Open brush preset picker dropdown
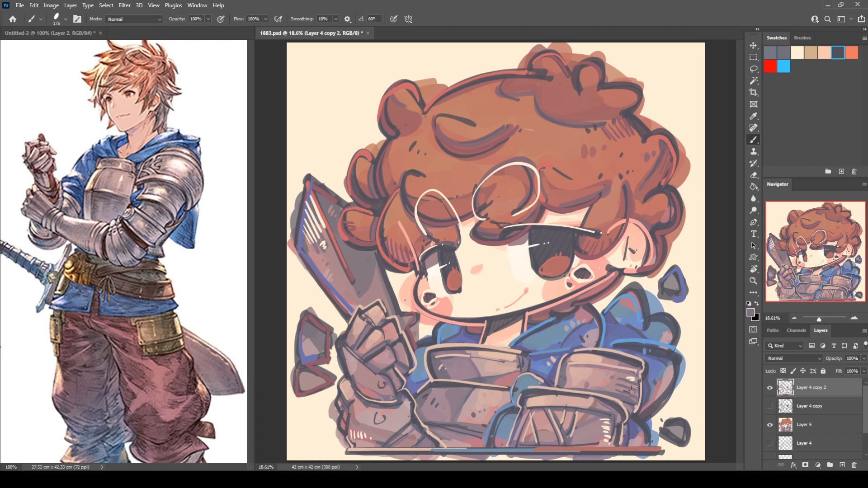This screenshot has height=488, width=868. [x=66, y=19]
